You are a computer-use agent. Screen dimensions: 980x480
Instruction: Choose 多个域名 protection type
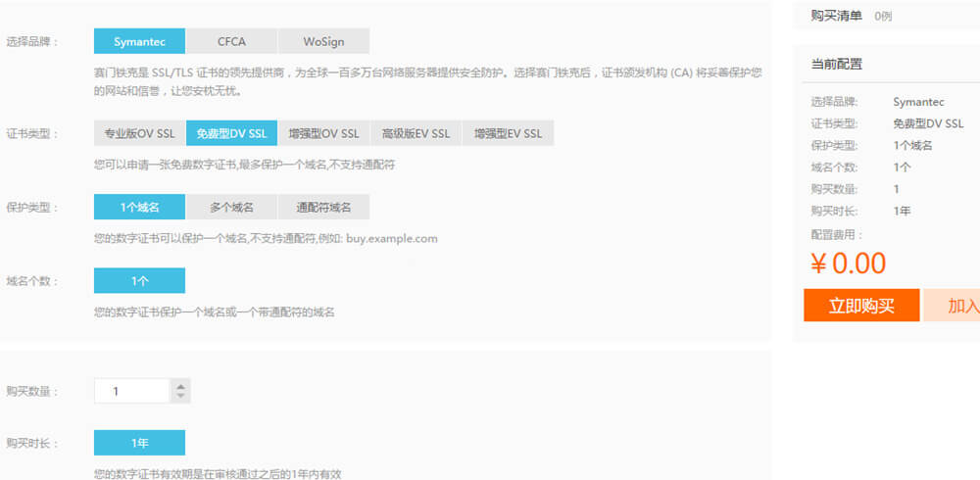(x=231, y=207)
